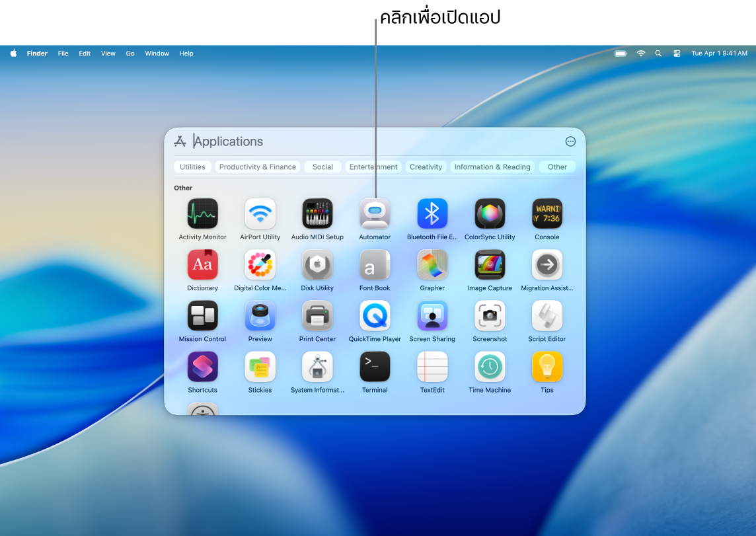
Task: Click the Applications search field
Action: [376, 141]
